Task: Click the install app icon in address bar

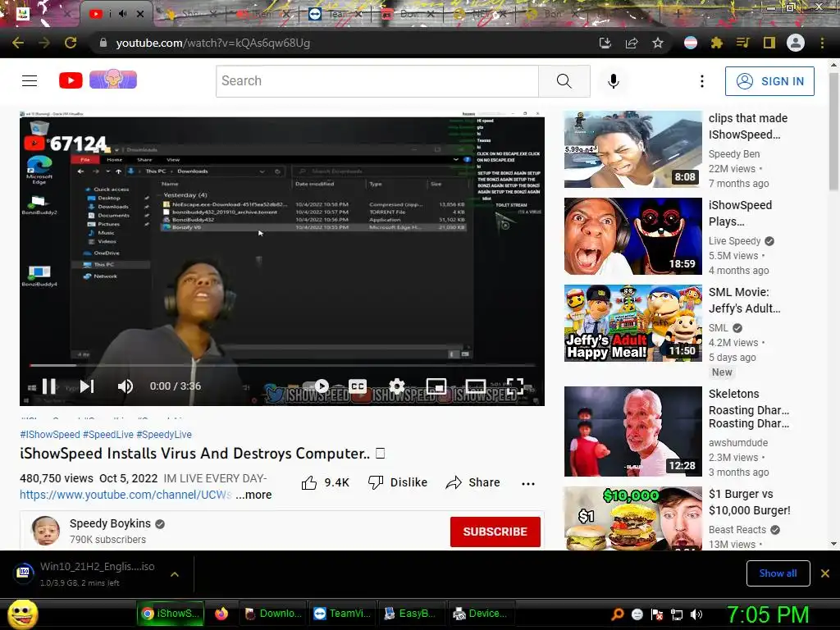Action: (605, 43)
